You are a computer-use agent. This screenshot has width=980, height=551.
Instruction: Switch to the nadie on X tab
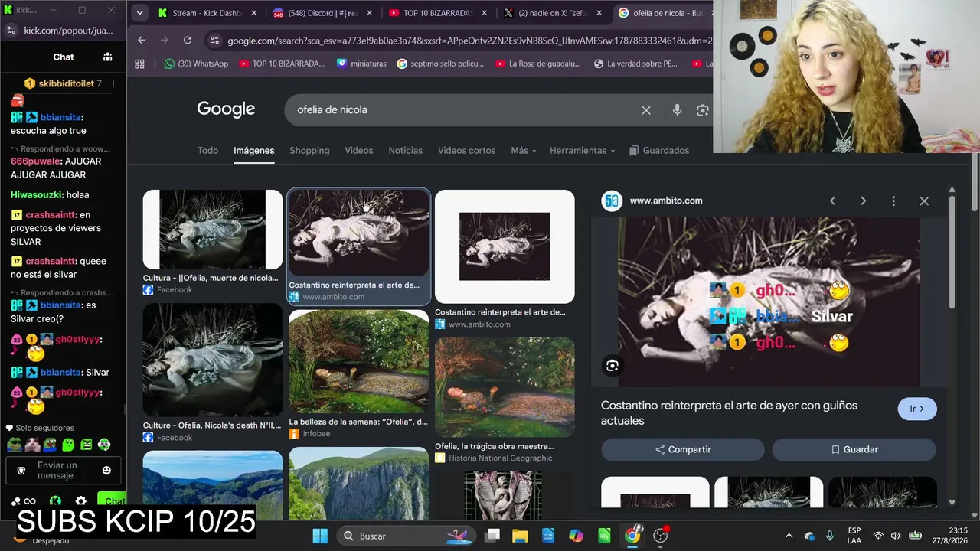[x=554, y=13]
